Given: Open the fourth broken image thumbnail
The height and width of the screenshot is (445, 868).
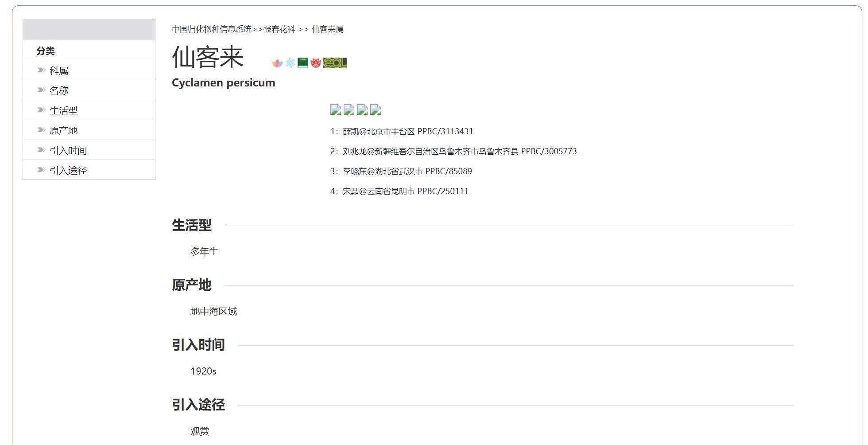Looking at the screenshot, I should click(376, 109).
